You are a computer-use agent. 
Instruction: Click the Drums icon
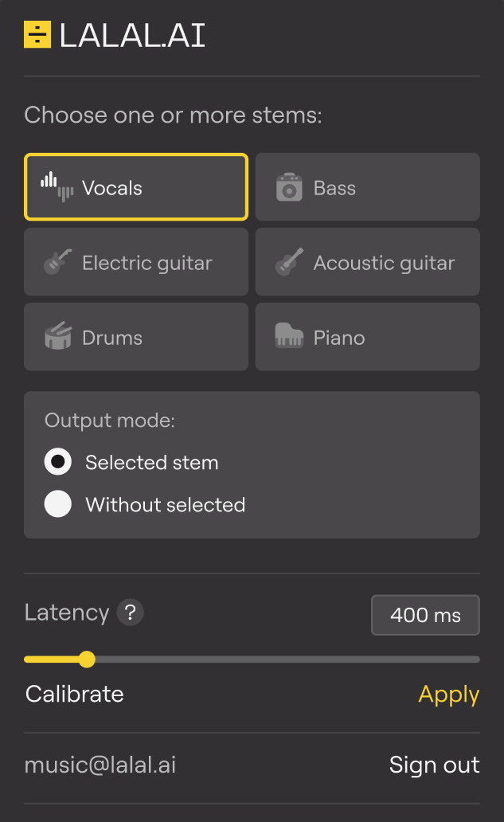coord(58,337)
